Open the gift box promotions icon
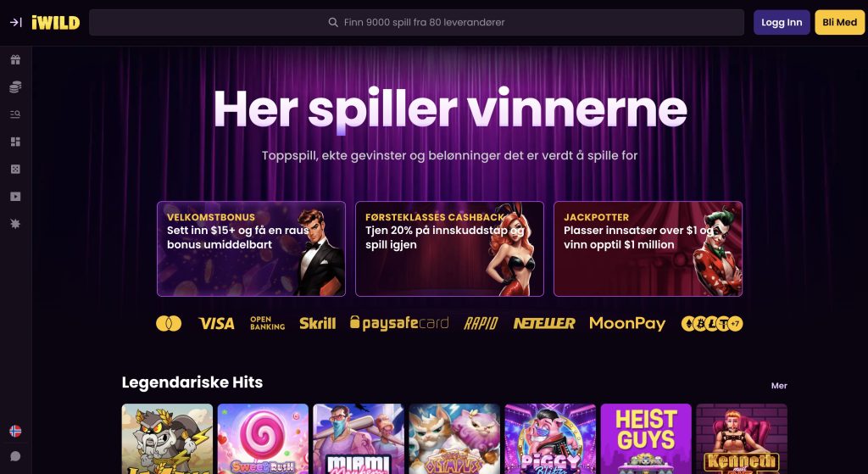 tap(15, 60)
